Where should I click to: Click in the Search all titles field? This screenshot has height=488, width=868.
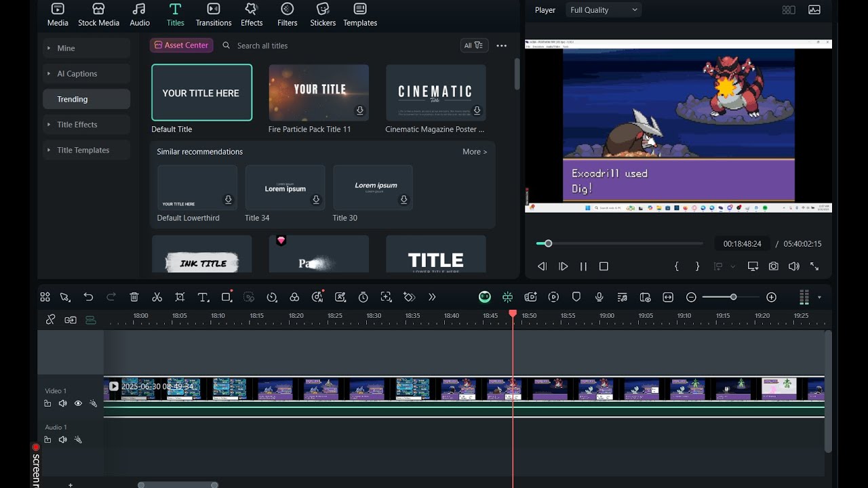tap(339, 45)
